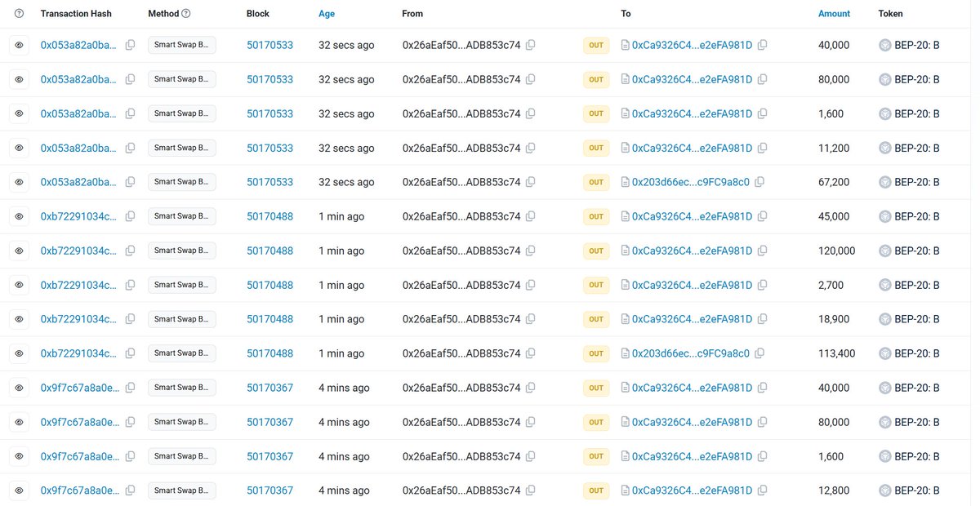
Task: Toggle the Age column header format
Action: (327, 14)
